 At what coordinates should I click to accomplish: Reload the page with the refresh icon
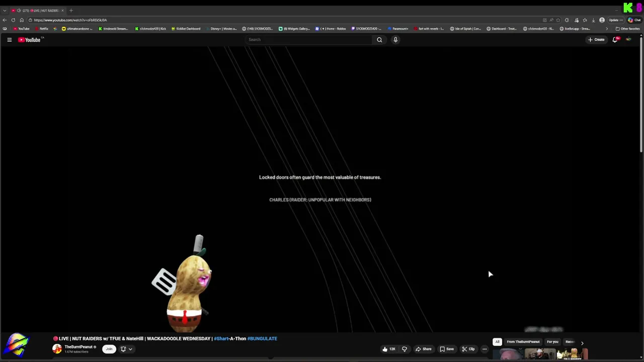tap(13, 20)
